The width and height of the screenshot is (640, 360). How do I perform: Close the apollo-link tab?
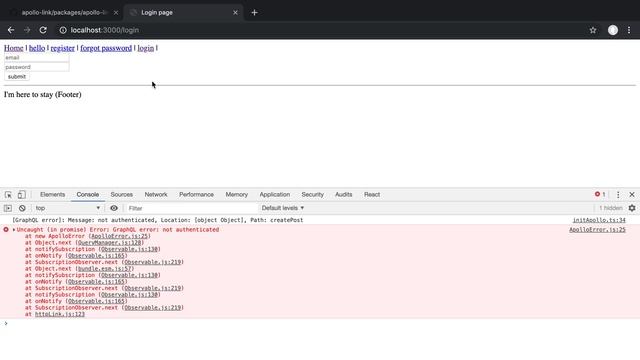(116, 13)
